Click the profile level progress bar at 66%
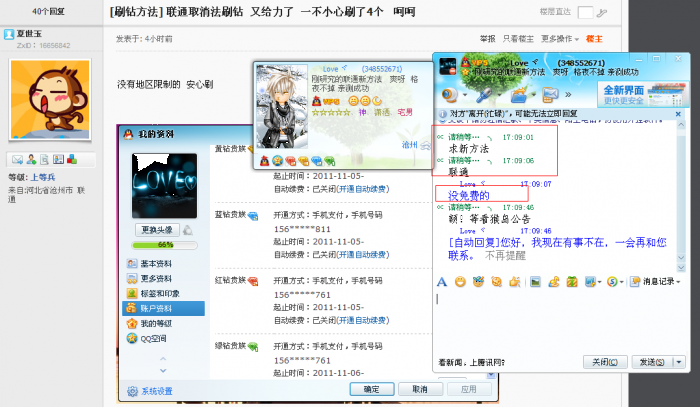 164,245
